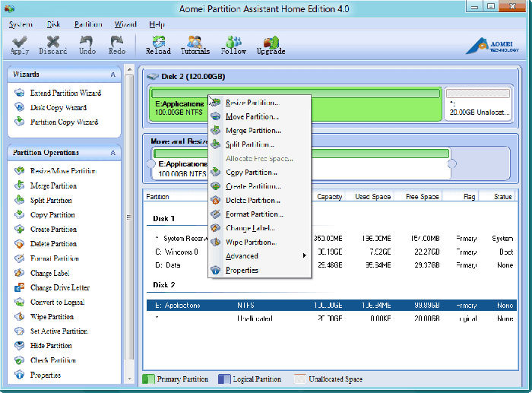This screenshot has height=393, width=532.
Task: Select the C: Windows 8 partition row
Action: coord(176,251)
